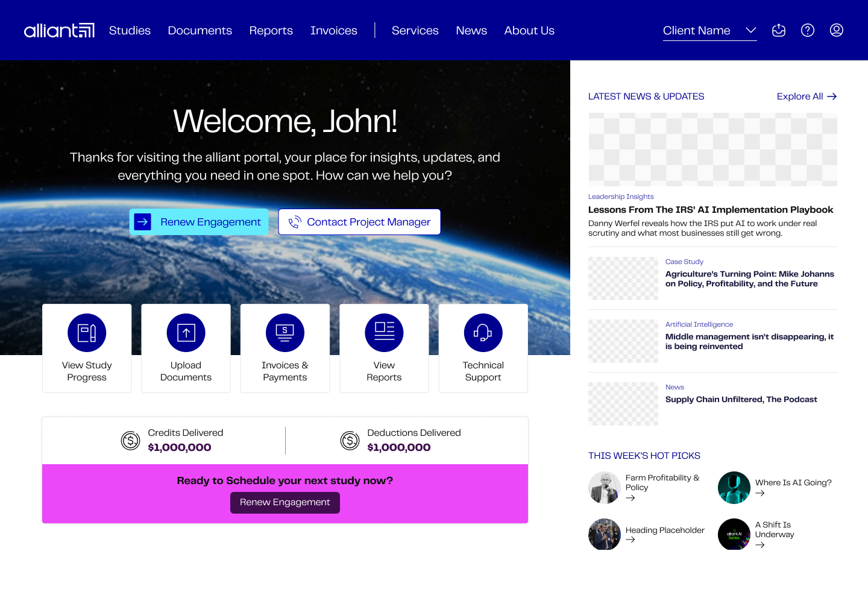
Task: Open Middle management isn't disappearing article
Action: (x=749, y=341)
